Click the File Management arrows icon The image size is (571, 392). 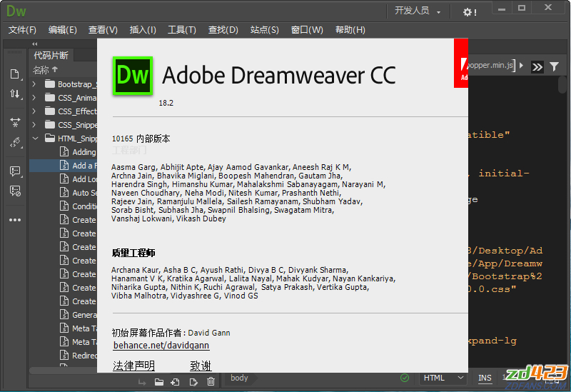click(14, 94)
